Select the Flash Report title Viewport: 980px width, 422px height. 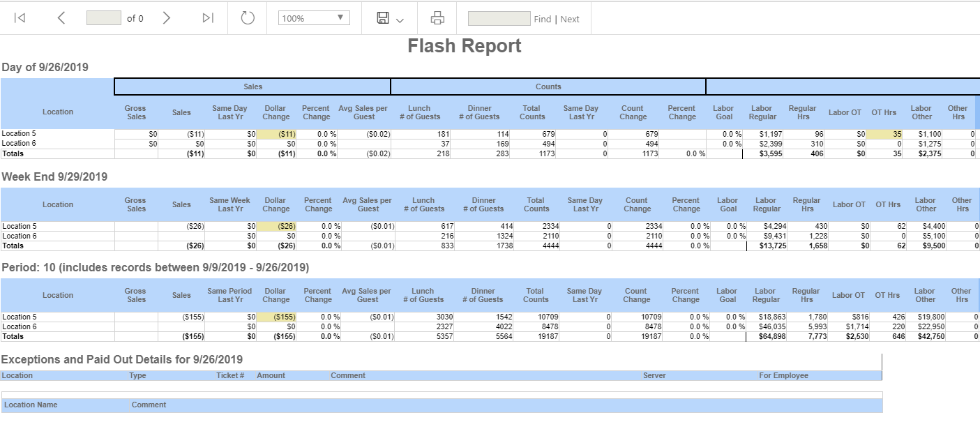pyautogui.click(x=465, y=46)
